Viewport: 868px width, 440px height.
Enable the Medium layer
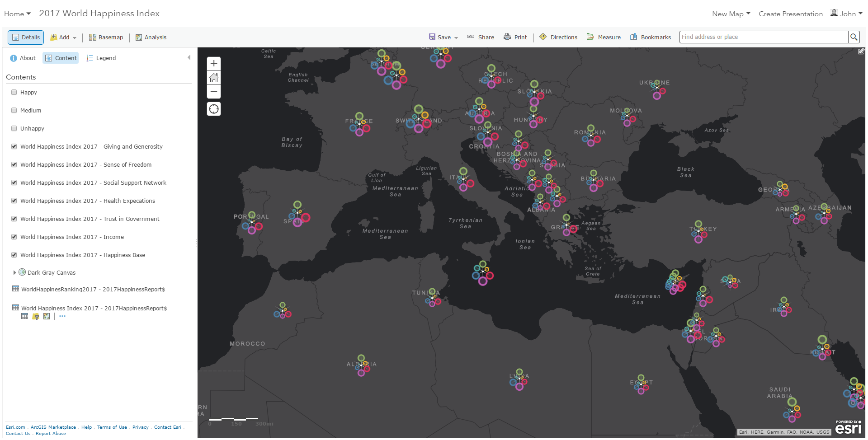[x=14, y=110]
